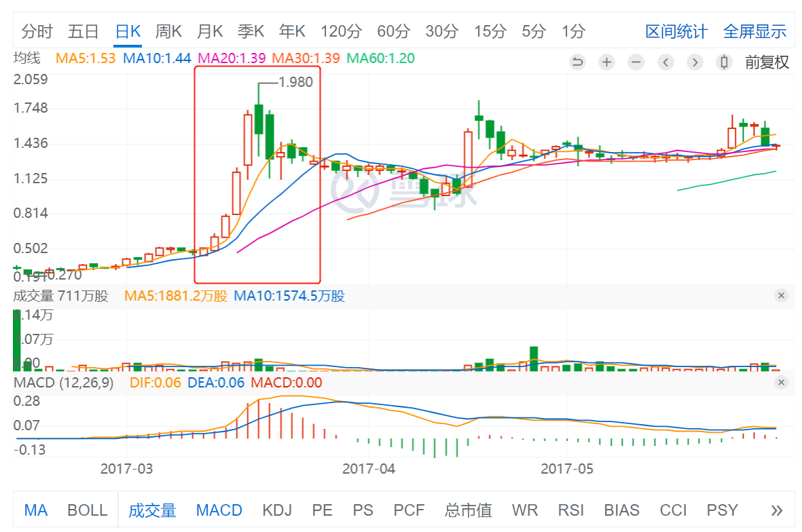802x532 pixels.
Task: Open 全屏显示 fullscreen view
Action: [x=754, y=31]
